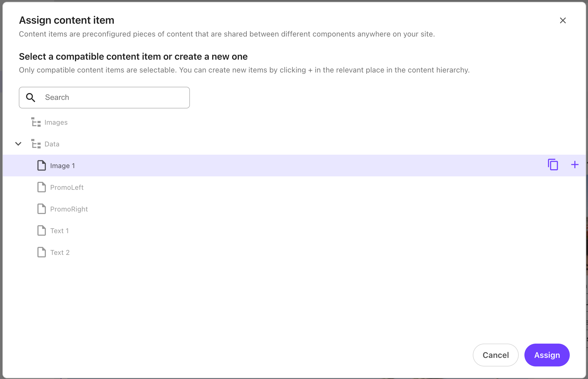The height and width of the screenshot is (379, 588).
Task: Select the highlighted Image 1 item
Action: point(63,166)
